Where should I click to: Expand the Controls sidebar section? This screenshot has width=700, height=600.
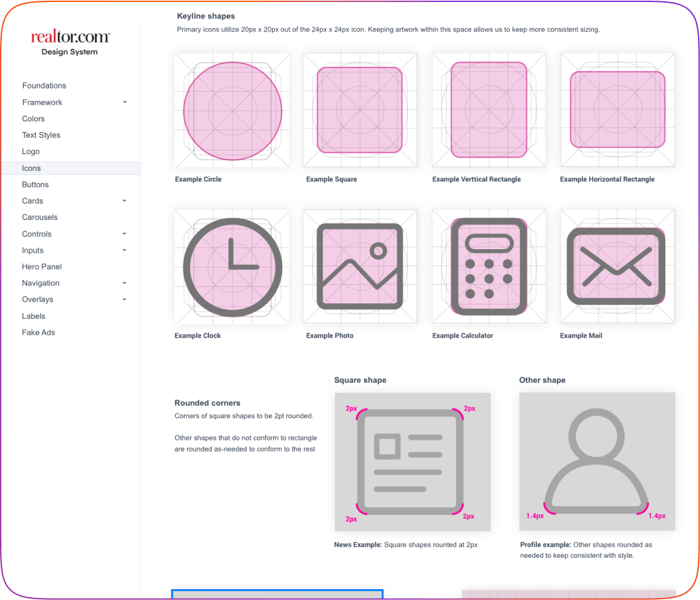click(x=124, y=234)
